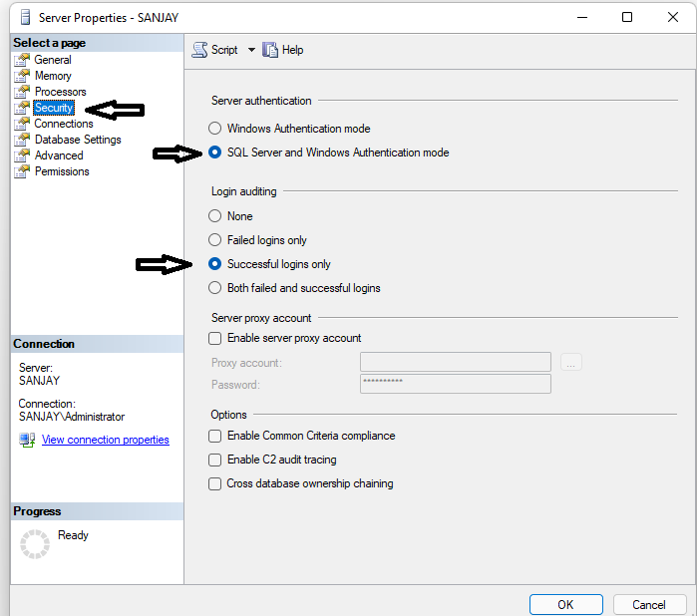Click the Proxy account input field
The width and height of the screenshot is (697, 616).
[x=456, y=362]
